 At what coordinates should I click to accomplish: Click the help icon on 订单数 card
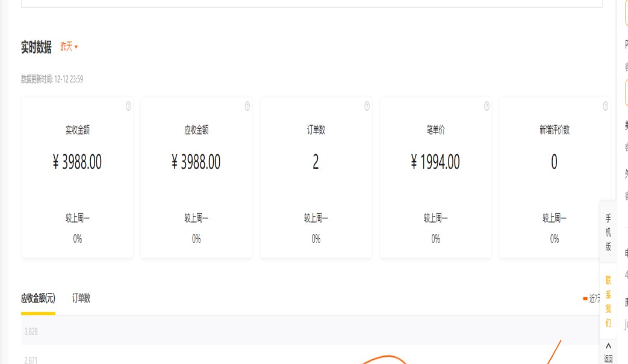tap(367, 106)
